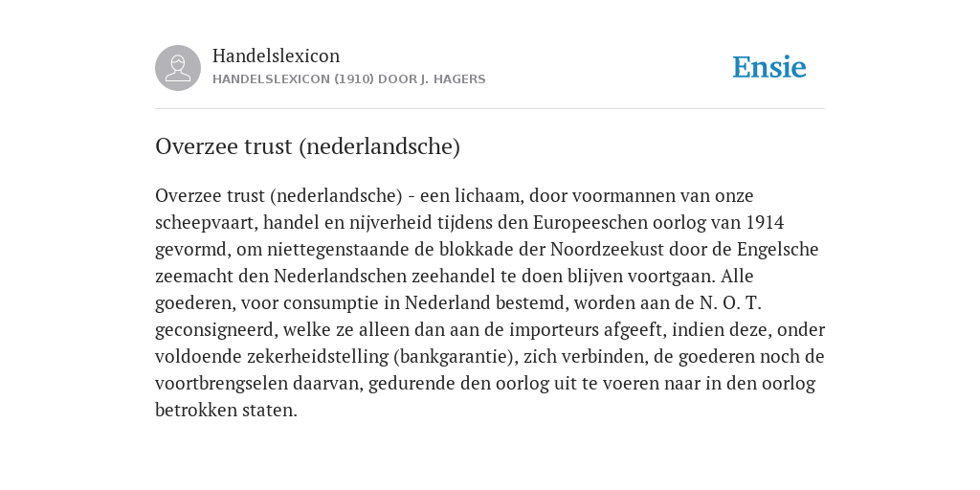Screen dimensions: 980x490
Task: Click the final words 'betrokken staten.'
Action: coord(226,411)
